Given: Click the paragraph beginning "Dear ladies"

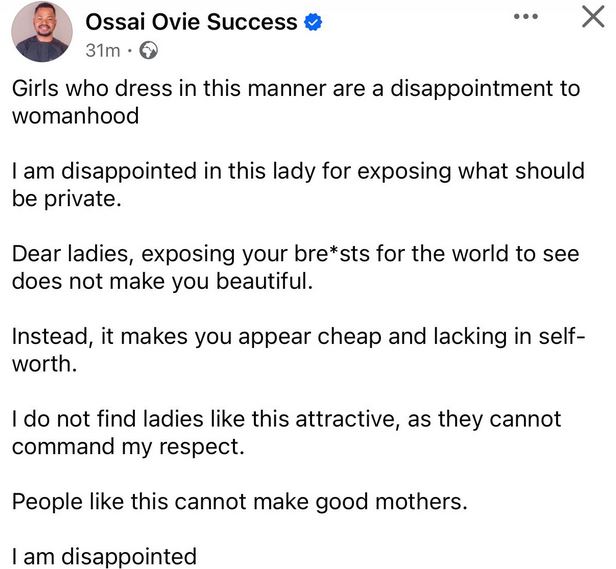Looking at the screenshot, I should pos(295,267).
